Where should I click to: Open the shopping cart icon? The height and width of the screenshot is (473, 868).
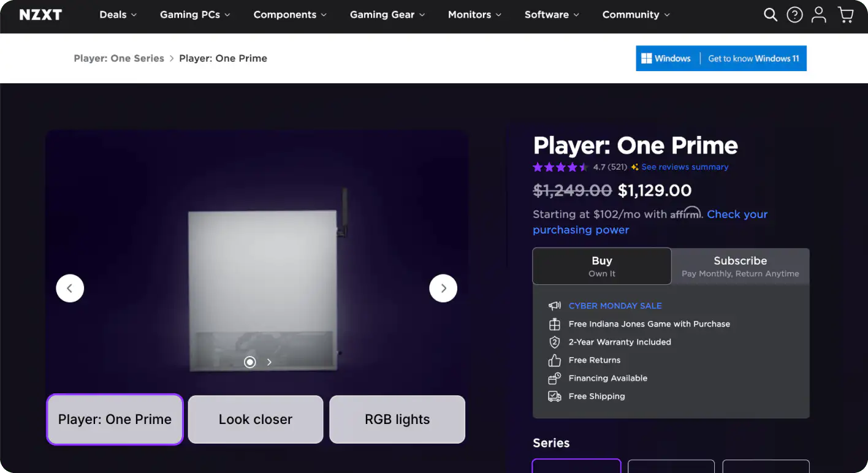[x=845, y=15]
